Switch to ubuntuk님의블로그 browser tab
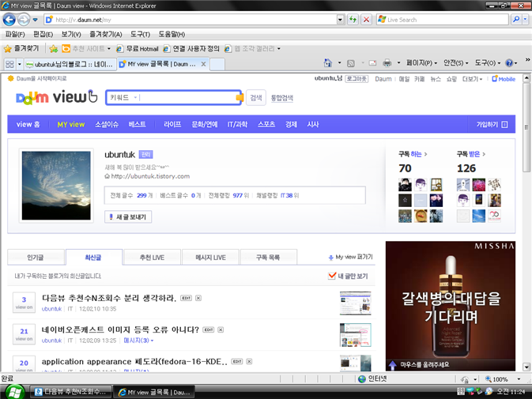Image resolution: width=532 pixels, height=399 pixels. click(70, 64)
